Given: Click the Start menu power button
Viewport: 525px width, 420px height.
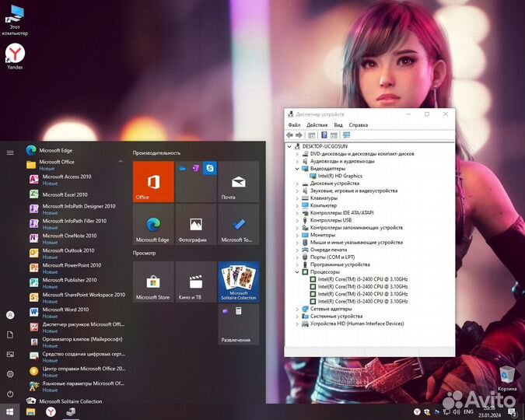Looking at the screenshot, I should click(x=10, y=394).
